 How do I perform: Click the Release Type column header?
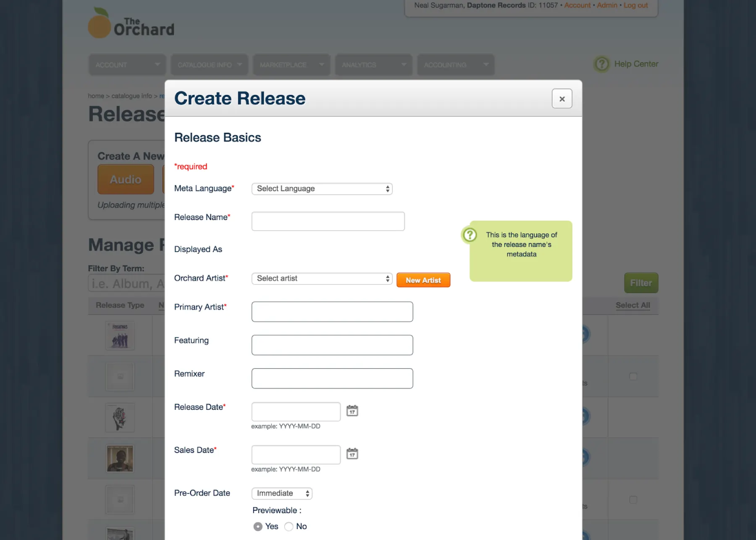pos(120,305)
